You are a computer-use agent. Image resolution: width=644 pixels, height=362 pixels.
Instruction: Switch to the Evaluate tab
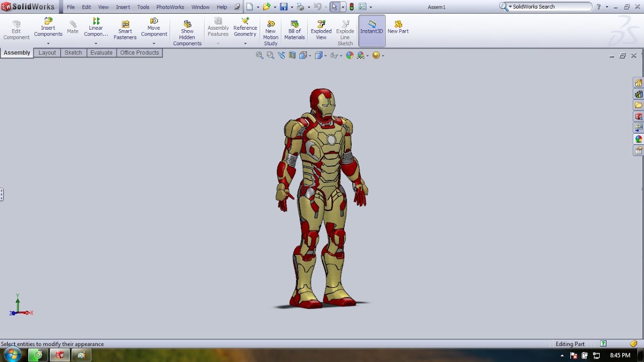tap(102, 53)
